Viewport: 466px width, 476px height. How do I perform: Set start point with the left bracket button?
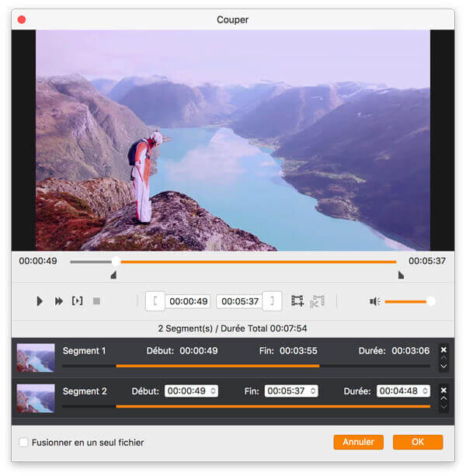tap(155, 301)
